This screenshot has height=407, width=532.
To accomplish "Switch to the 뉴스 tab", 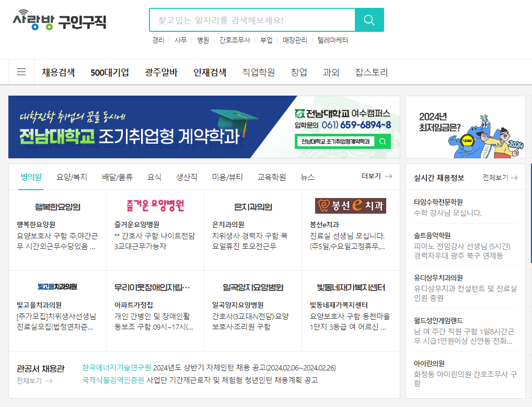I will (x=307, y=177).
